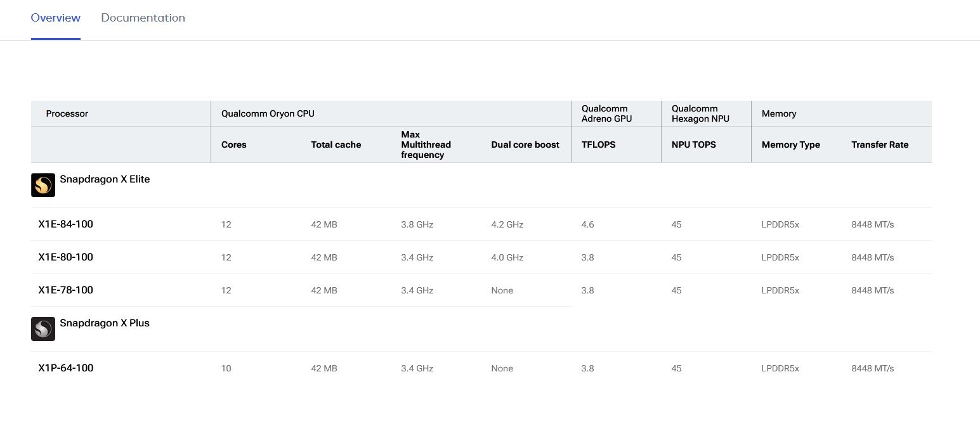The width and height of the screenshot is (980, 424).
Task: Select the Snapdragon X Plus heading
Action: pos(105,323)
